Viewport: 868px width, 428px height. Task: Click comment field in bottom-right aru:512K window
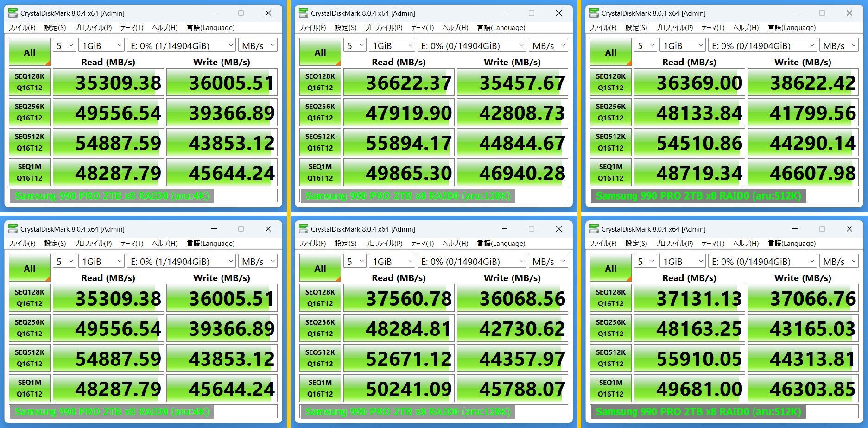coord(724,411)
